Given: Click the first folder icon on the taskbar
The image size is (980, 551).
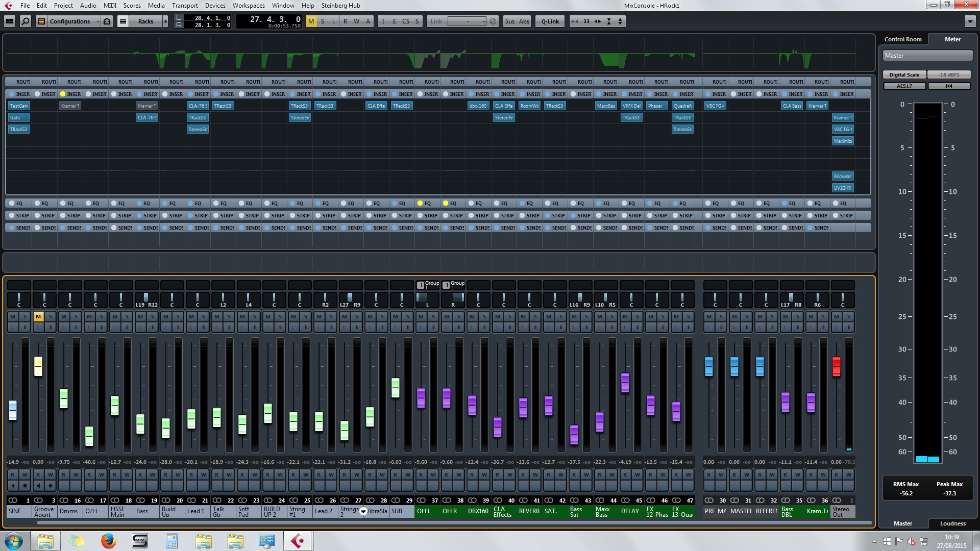Looking at the screenshot, I should pos(45,541).
